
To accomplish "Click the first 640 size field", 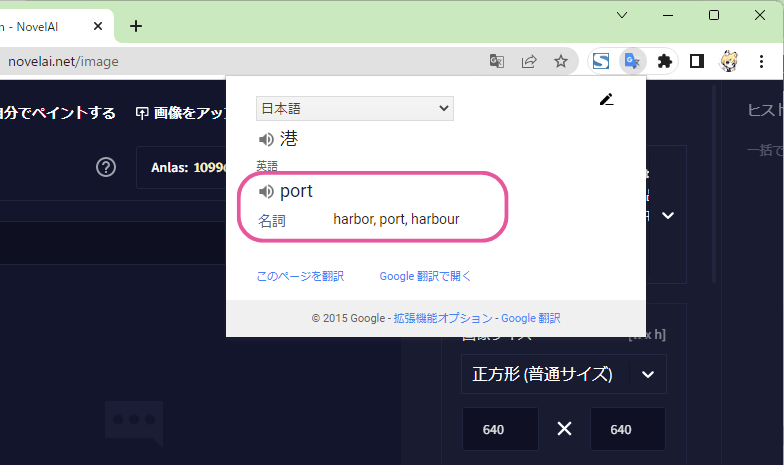I will (500, 429).
